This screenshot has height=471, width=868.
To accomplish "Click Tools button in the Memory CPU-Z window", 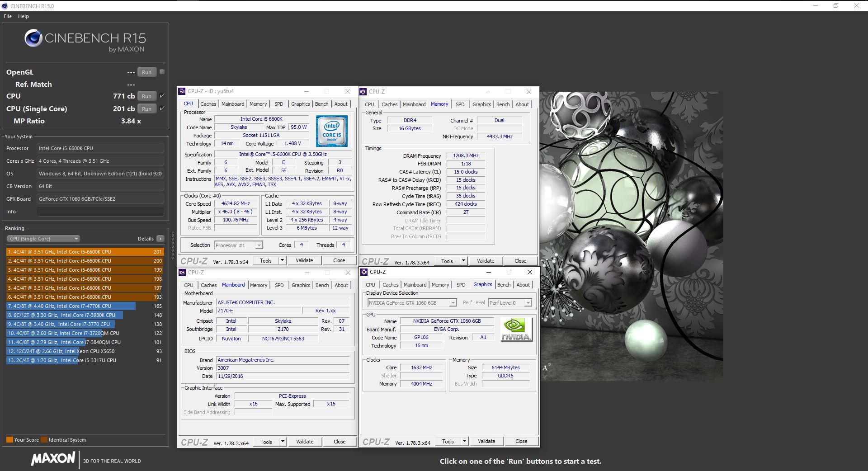I will pos(447,261).
